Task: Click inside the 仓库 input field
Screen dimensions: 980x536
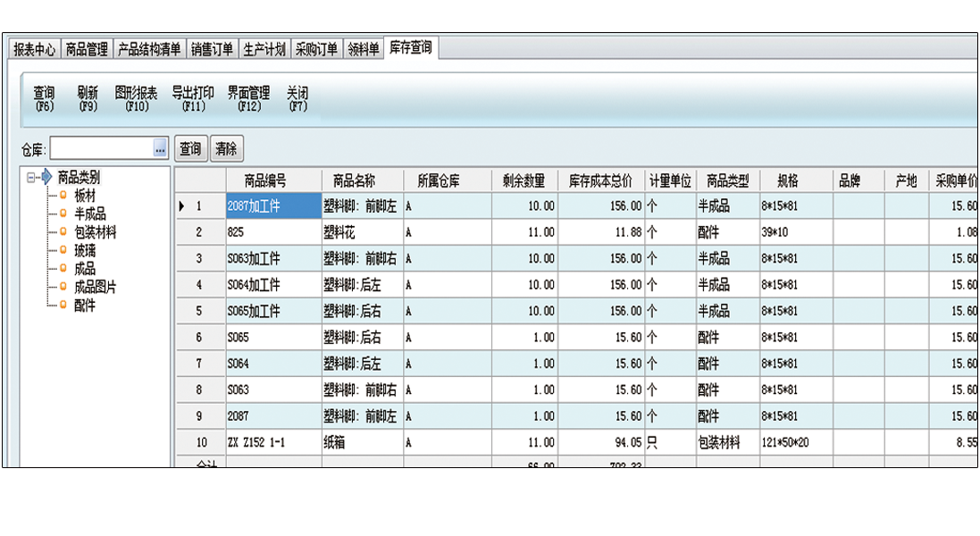Action: pos(100,149)
